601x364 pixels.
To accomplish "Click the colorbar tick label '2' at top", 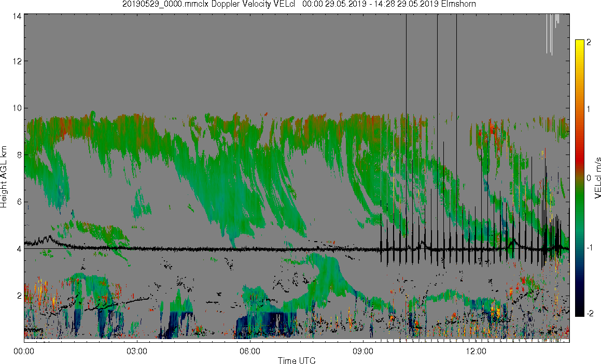I will click(x=589, y=42).
